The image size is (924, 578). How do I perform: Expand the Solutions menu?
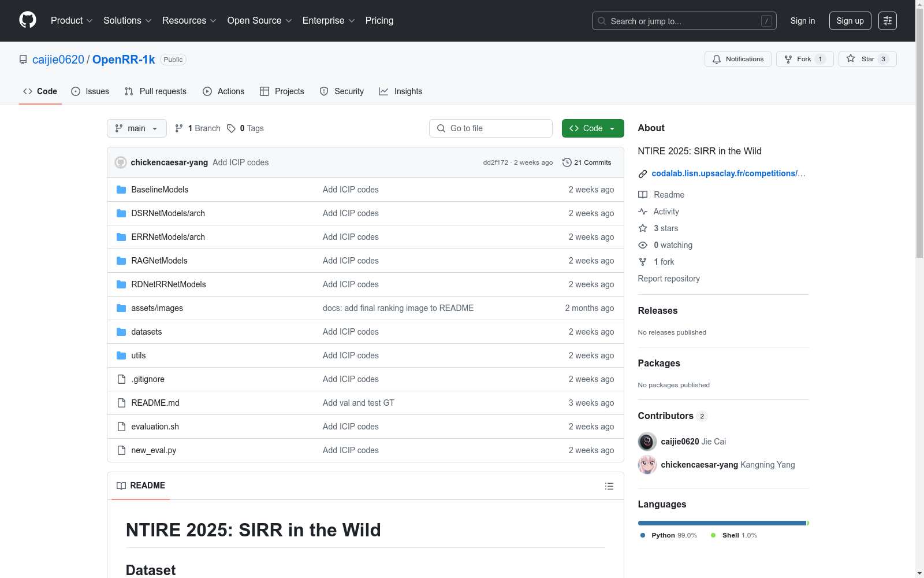[x=128, y=21]
